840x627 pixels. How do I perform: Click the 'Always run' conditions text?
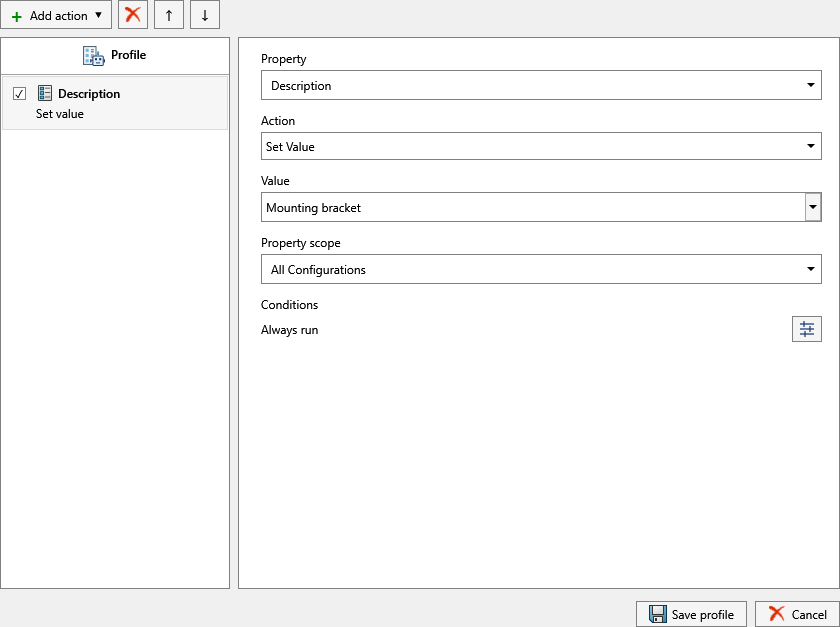point(289,330)
